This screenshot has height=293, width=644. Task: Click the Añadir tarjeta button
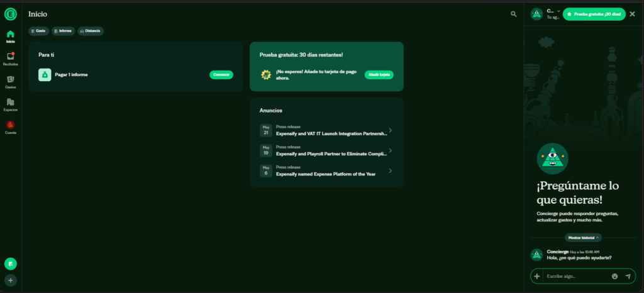point(379,75)
